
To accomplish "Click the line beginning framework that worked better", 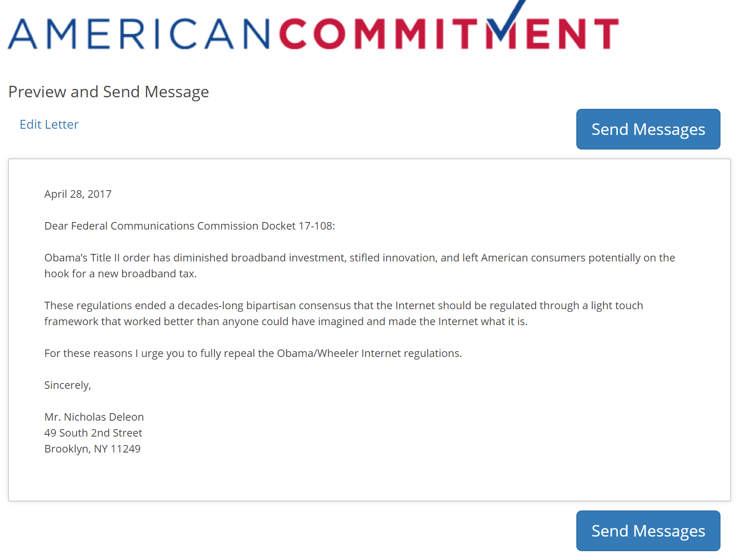I will (x=286, y=322).
